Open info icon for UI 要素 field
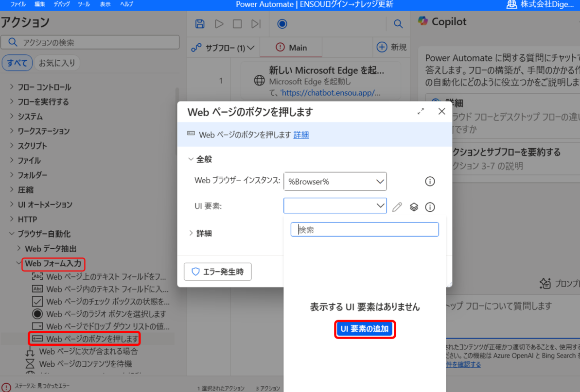 (430, 207)
